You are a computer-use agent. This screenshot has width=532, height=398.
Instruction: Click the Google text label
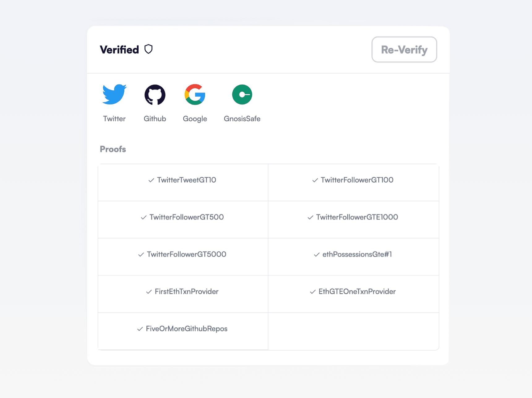(195, 119)
